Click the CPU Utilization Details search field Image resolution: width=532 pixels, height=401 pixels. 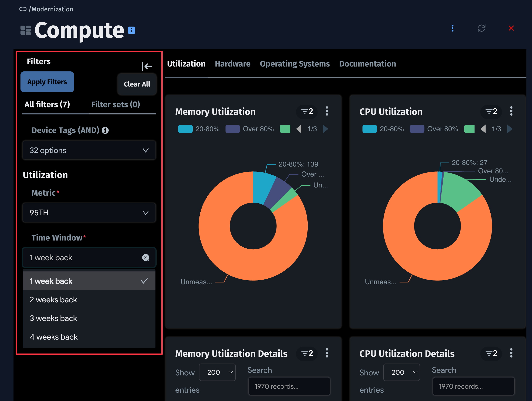(x=473, y=386)
